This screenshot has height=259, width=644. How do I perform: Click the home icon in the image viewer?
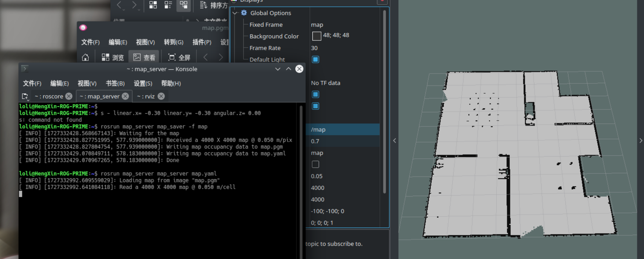click(86, 57)
